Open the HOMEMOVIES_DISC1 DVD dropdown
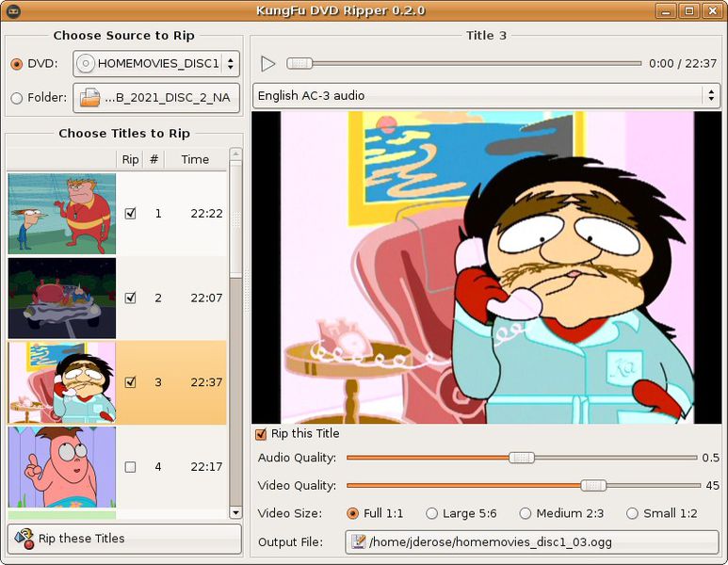Image resolution: width=728 pixels, height=565 pixels. click(x=156, y=64)
